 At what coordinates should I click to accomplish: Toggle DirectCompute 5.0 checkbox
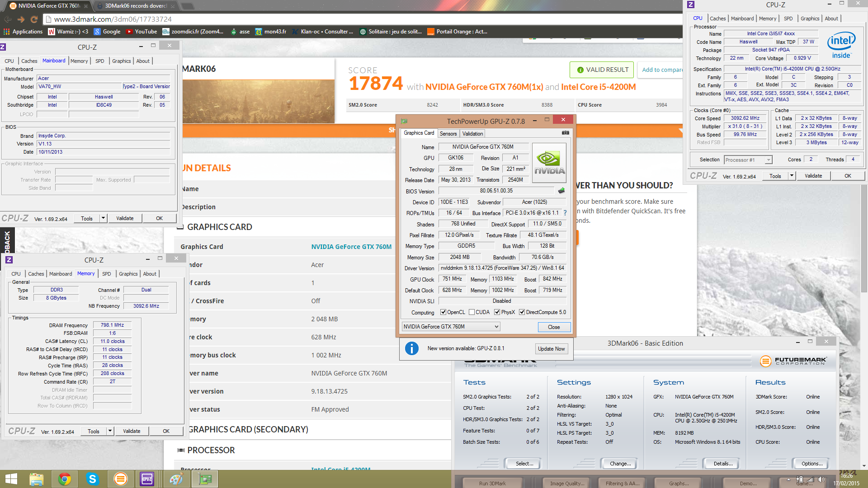(x=522, y=312)
